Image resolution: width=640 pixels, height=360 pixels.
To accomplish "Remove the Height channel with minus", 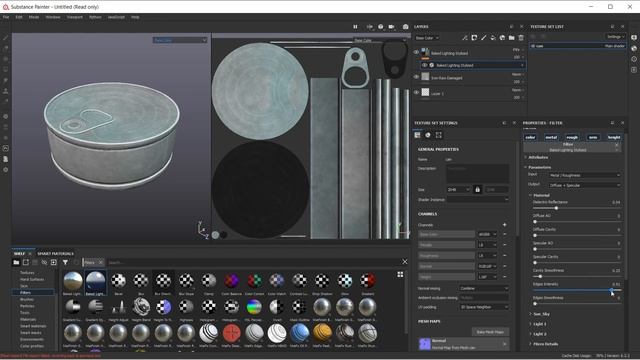I will tap(504, 277).
